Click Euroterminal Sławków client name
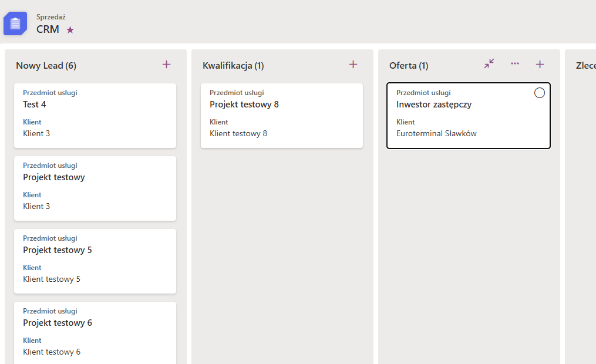 [436, 133]
